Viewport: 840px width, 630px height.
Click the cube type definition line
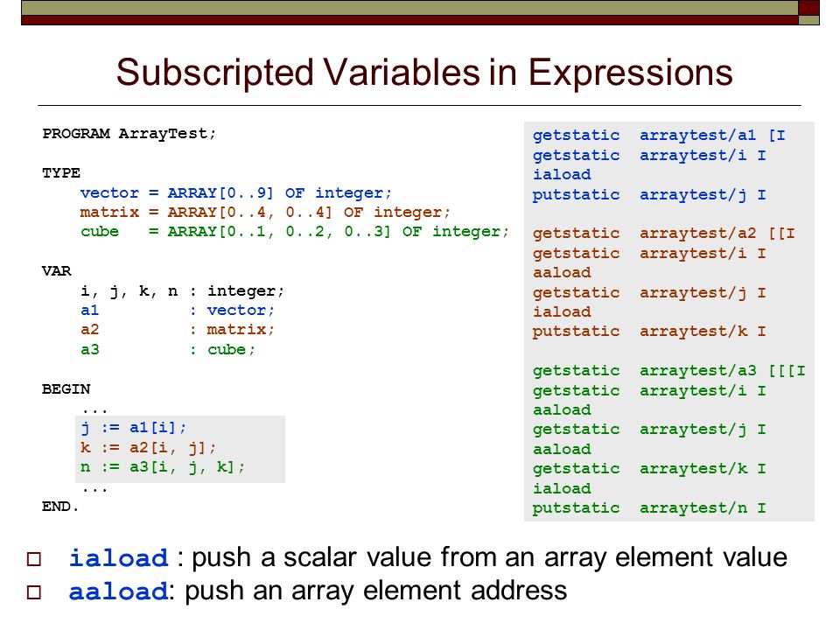coord(295,231)
